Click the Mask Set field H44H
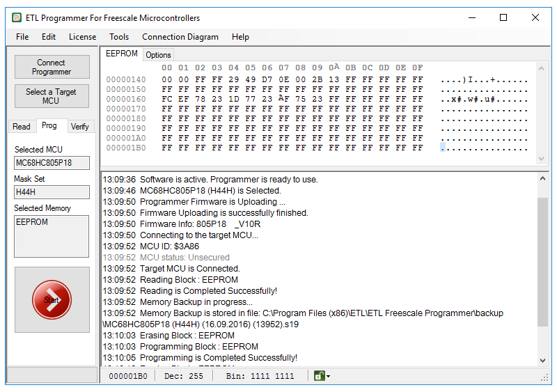This screenshot has height=392, width=557. pyautogui.click(x=52, y=192)
